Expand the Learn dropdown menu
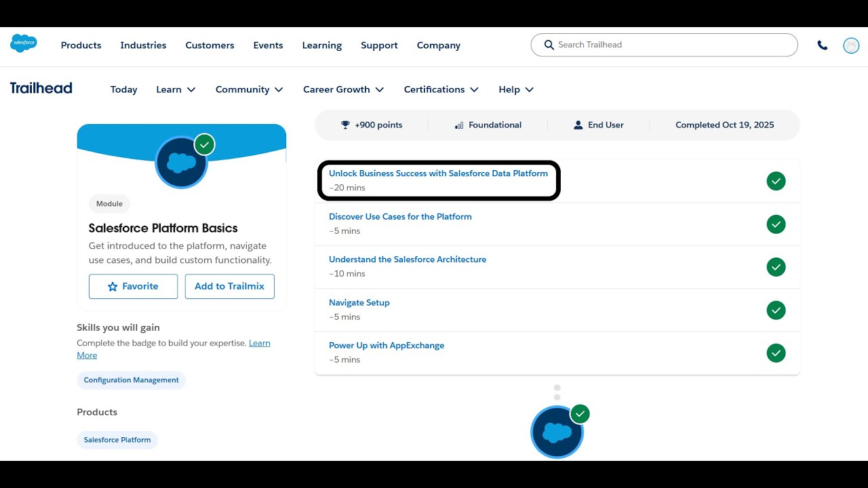Screen dimensions: 868x488 (x=176, y=89)
